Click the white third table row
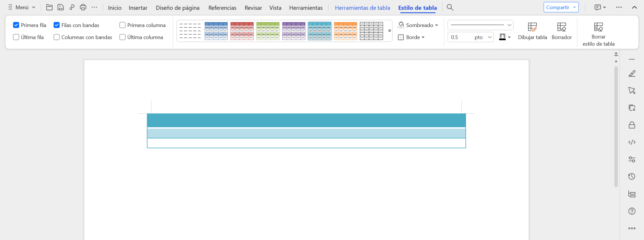The image size is (644, 240). click(x=306, y=143)
